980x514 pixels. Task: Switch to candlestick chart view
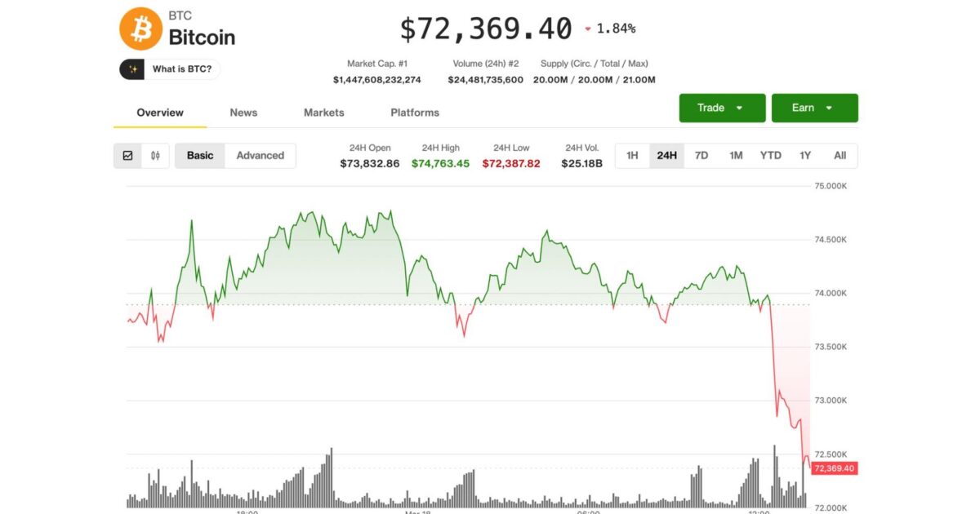[155, 155]
